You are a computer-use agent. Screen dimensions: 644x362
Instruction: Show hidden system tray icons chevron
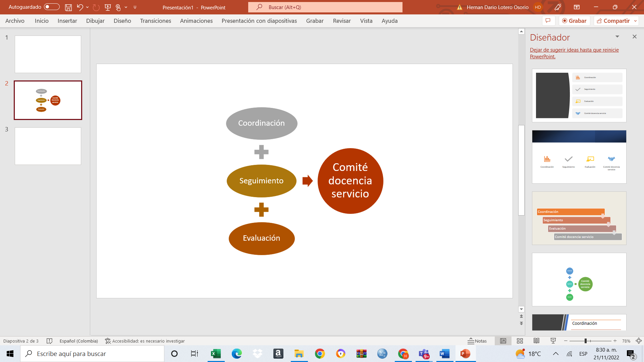pos(556,354)
